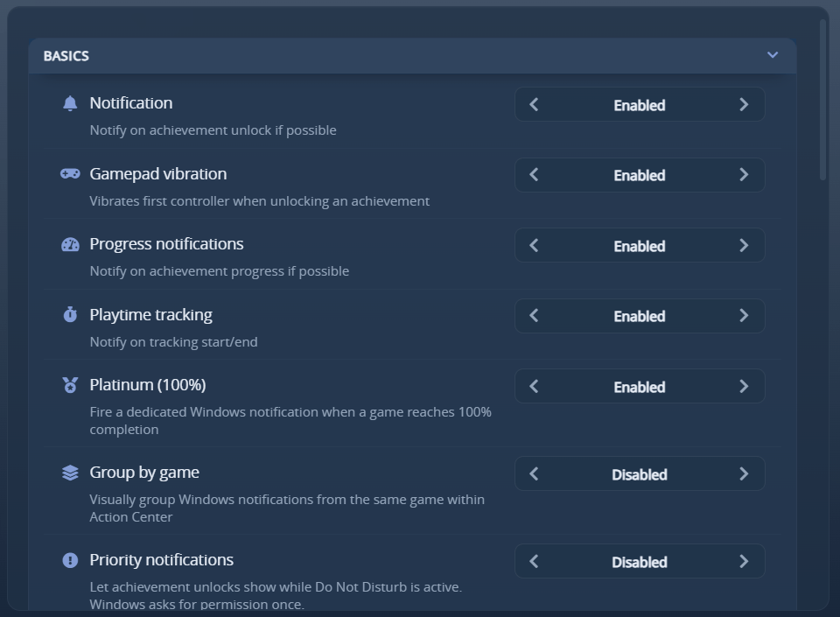
Task: Click 'Fire a dedicated Windows notification' description
Action: (x=290, y=420)
